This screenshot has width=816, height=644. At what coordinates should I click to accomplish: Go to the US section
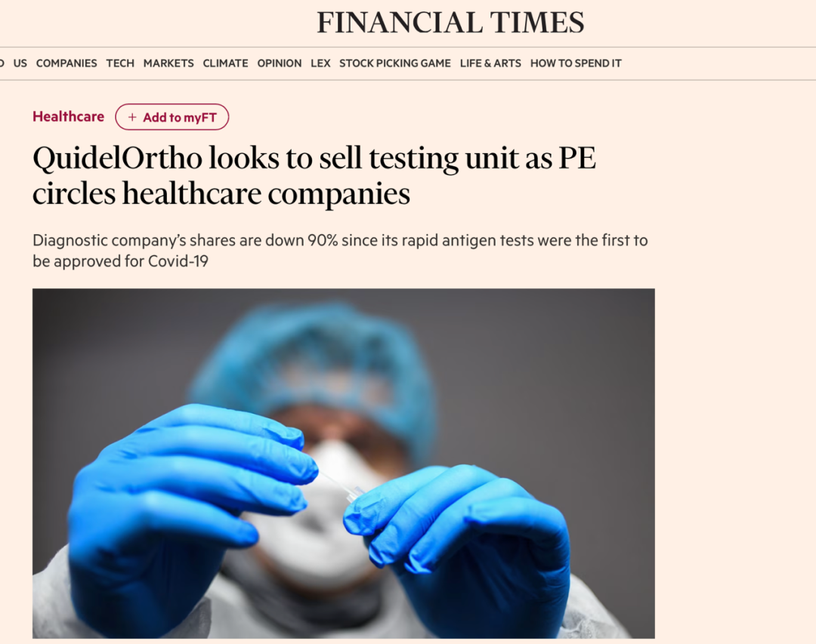[20, 63]
